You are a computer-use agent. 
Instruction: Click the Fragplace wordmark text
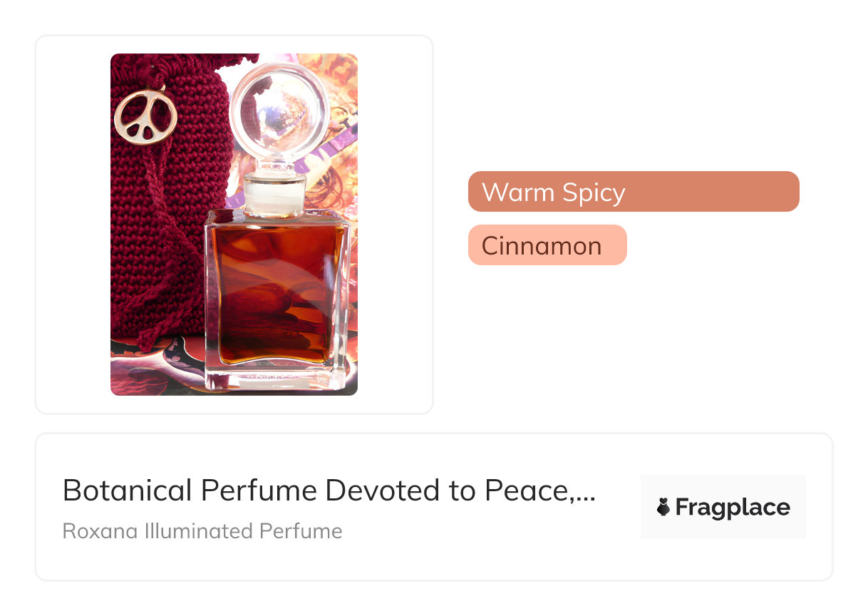pos(733,508)
